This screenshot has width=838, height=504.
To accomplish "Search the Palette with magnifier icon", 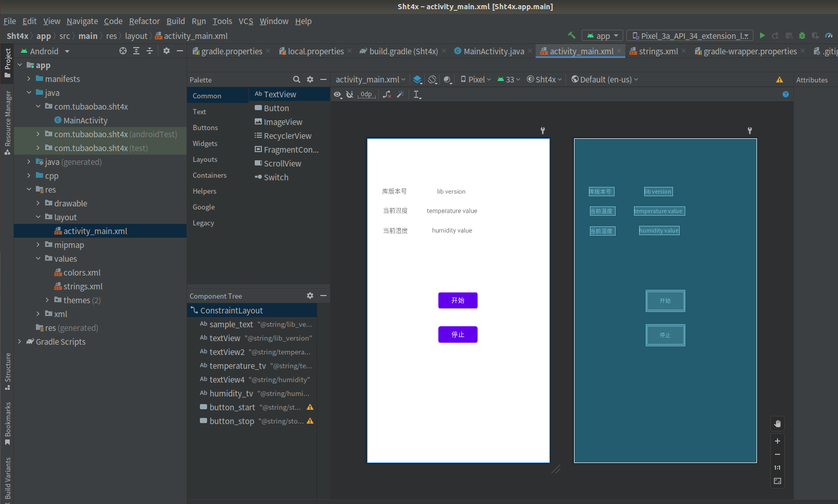I will tap(296, 79).
